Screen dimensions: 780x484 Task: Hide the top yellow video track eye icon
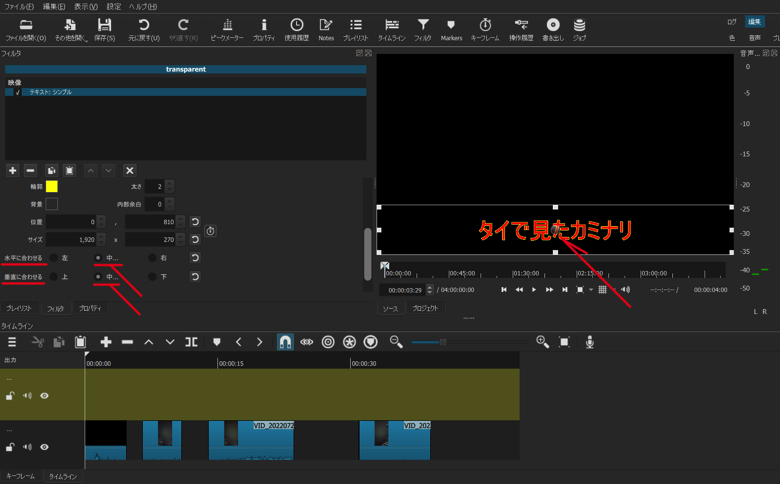[x=44, y=396]
